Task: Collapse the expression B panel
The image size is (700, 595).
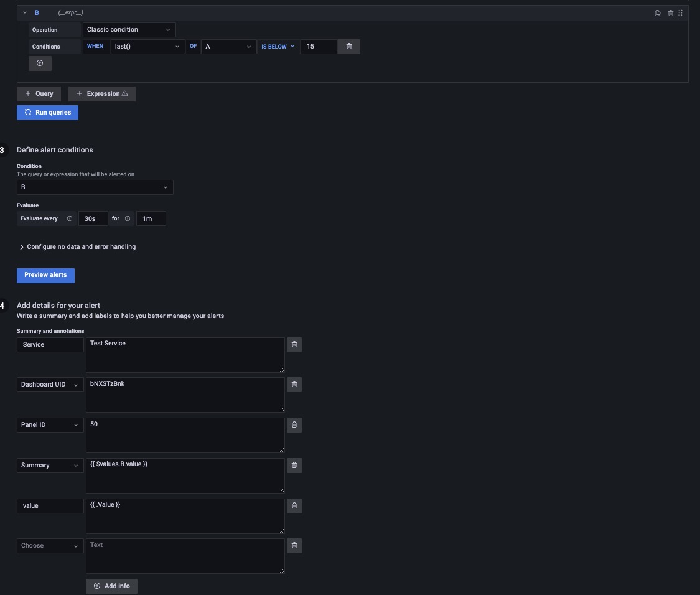Action: coord(25,12)
